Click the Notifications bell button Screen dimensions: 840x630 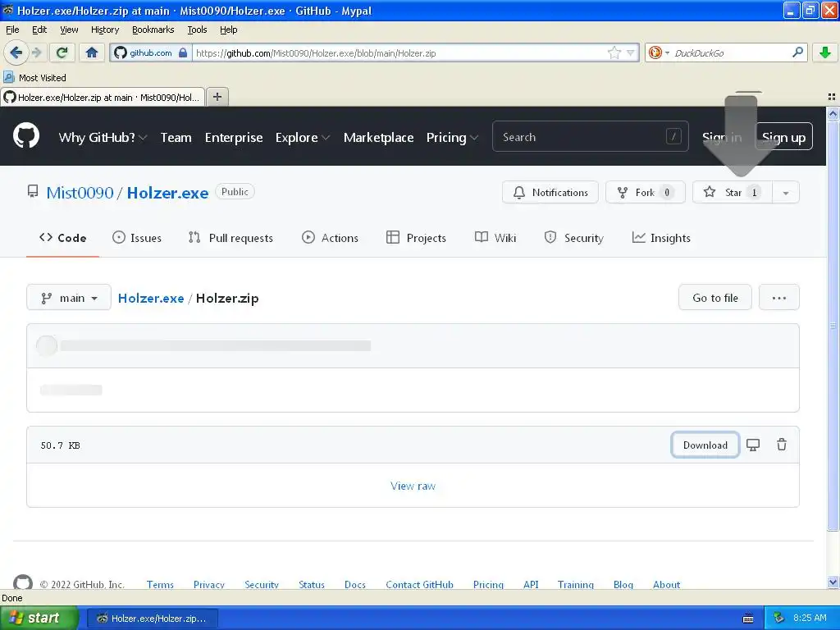550,192
